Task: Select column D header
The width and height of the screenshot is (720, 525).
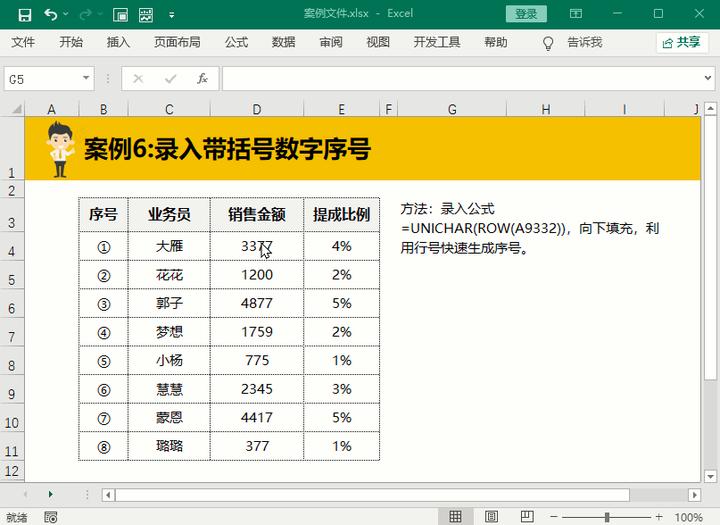Action: click(x=257, y=109)
